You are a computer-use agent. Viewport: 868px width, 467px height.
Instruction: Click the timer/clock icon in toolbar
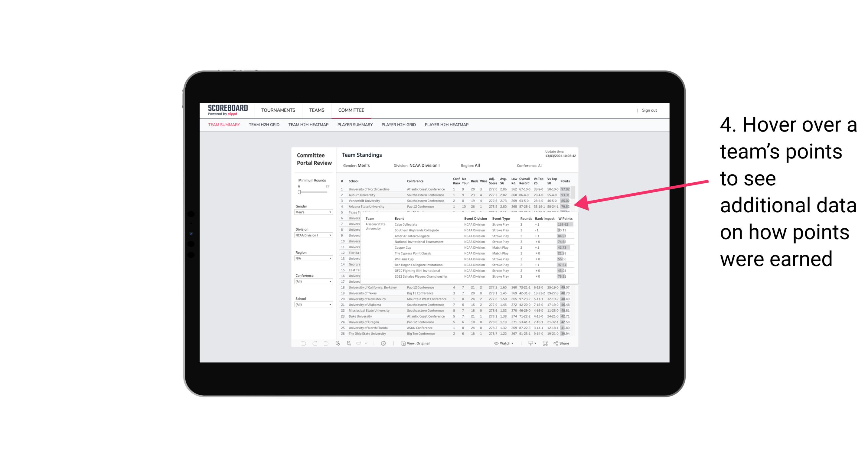click(x=384, y=344)
